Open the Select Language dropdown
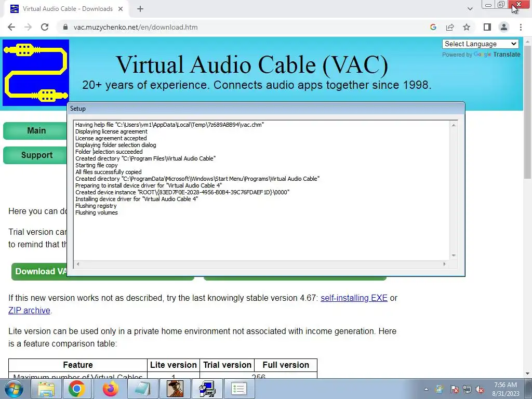 tap(481, 44)
